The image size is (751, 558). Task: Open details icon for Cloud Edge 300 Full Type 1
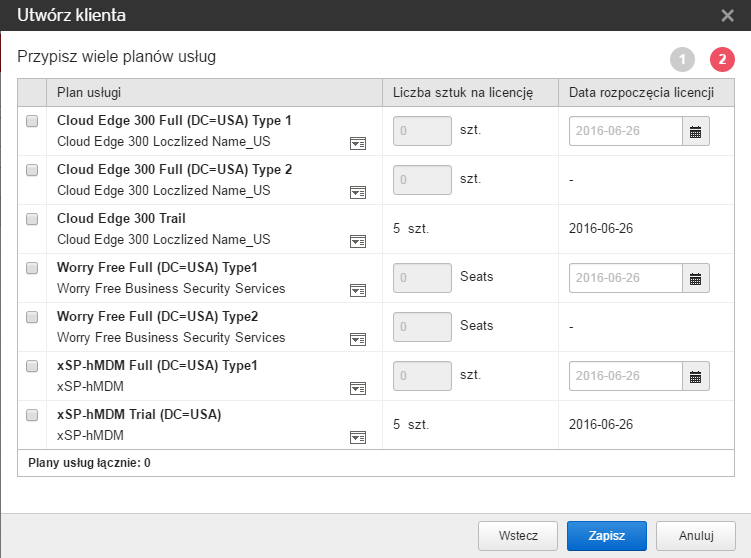point(357,144)
